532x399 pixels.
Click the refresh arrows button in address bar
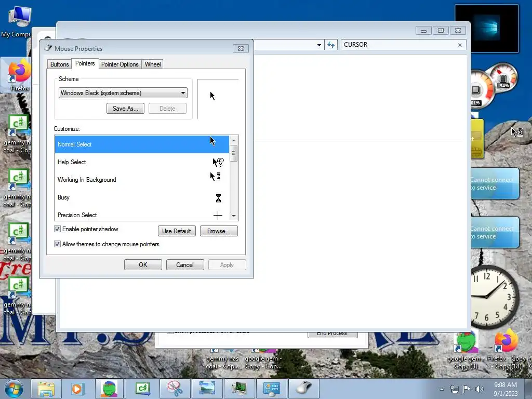pos(331,45)
